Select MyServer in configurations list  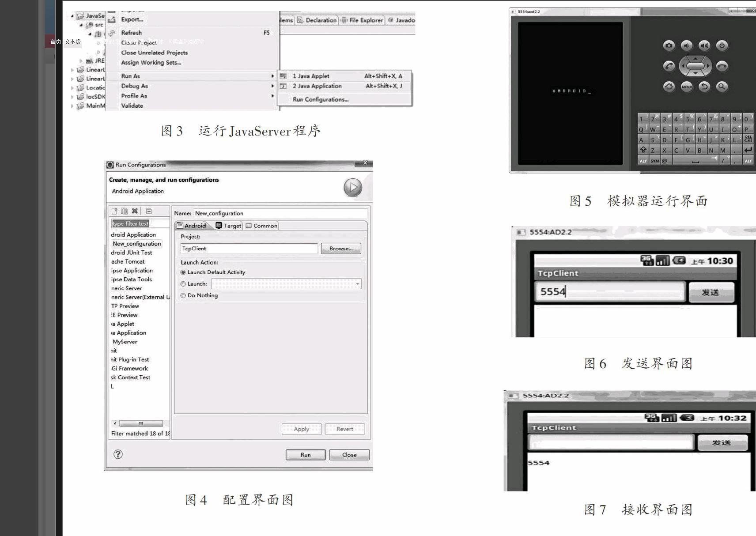125,342
